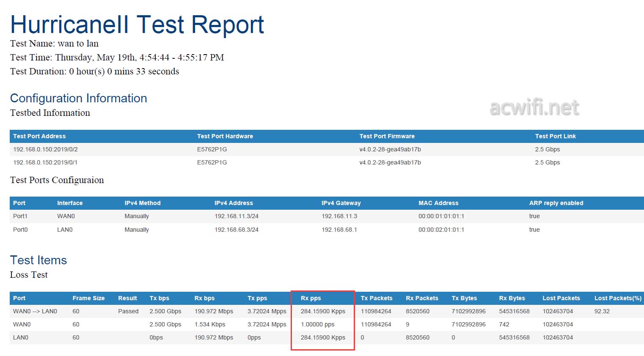The image size is (644, 356).
Task: Click the Test Port Link column header
Action: pos(556,136)
